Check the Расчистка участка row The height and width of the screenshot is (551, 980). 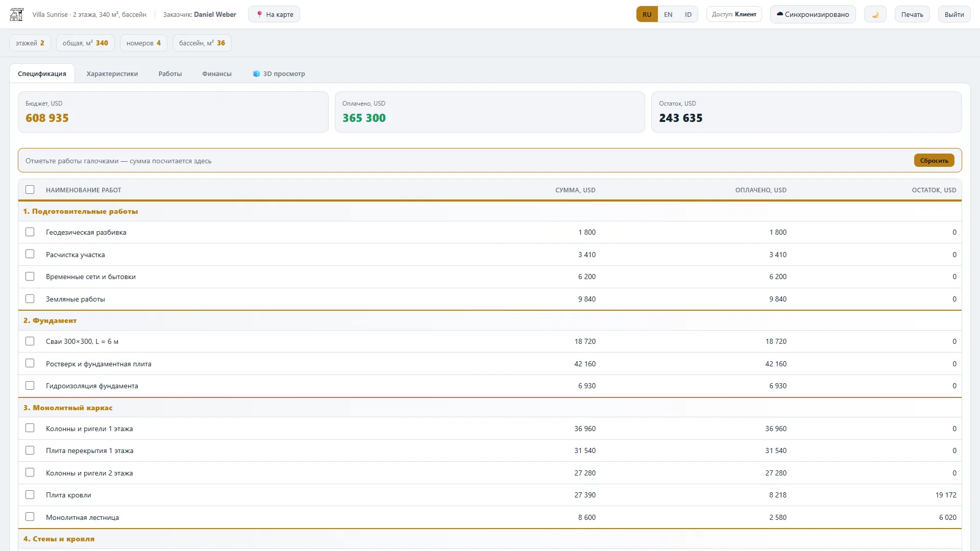tap(30, 254)
